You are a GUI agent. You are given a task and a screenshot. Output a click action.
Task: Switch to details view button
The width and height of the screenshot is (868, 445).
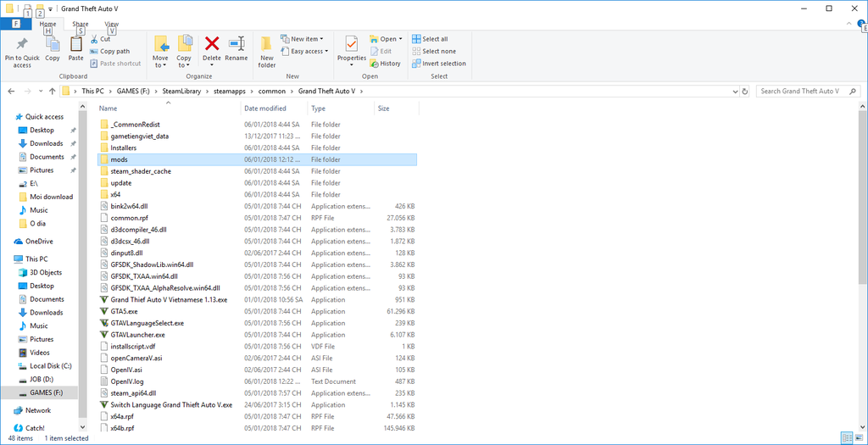click(x=847, y=438)
